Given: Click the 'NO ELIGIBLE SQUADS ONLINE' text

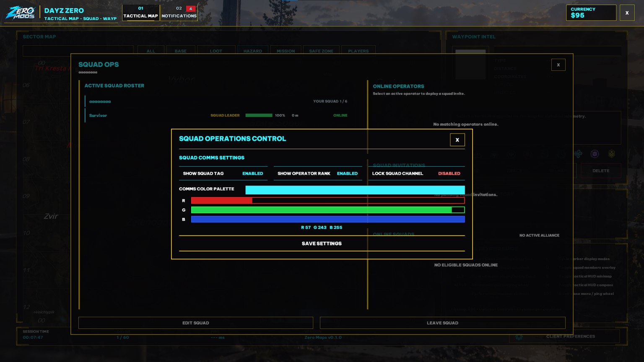Looking at the screenshot, I should [466, 265].
